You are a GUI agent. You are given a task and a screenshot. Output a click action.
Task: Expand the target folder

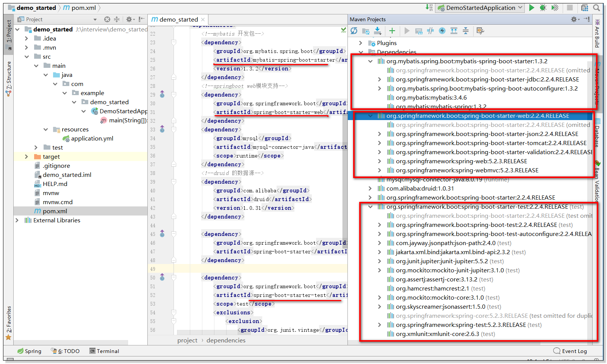pyautogui.click(x=26, y=156)
